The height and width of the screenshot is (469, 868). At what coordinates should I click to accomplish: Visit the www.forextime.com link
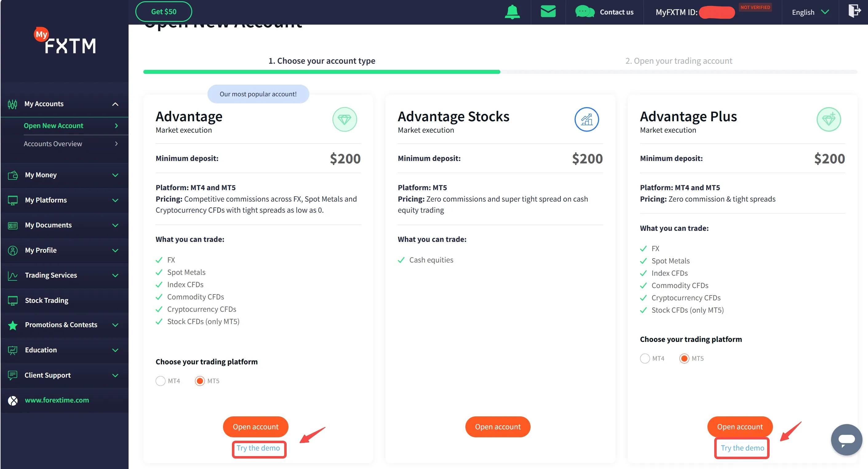(57, 400)
